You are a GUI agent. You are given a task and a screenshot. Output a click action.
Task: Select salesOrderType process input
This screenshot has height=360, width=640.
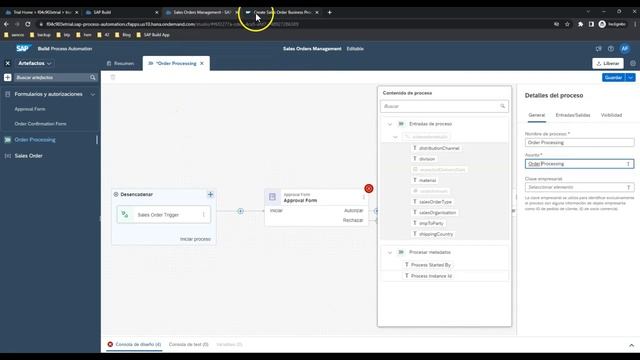[432, 202]
